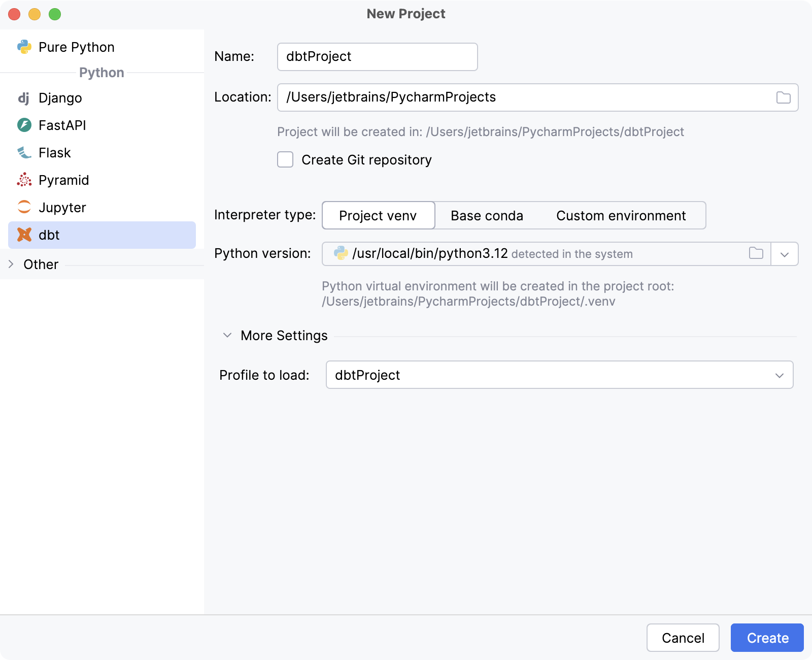The image size is (812, 660).
Task: Browse for location using folder icon
Action: click(x=783, y=97)
